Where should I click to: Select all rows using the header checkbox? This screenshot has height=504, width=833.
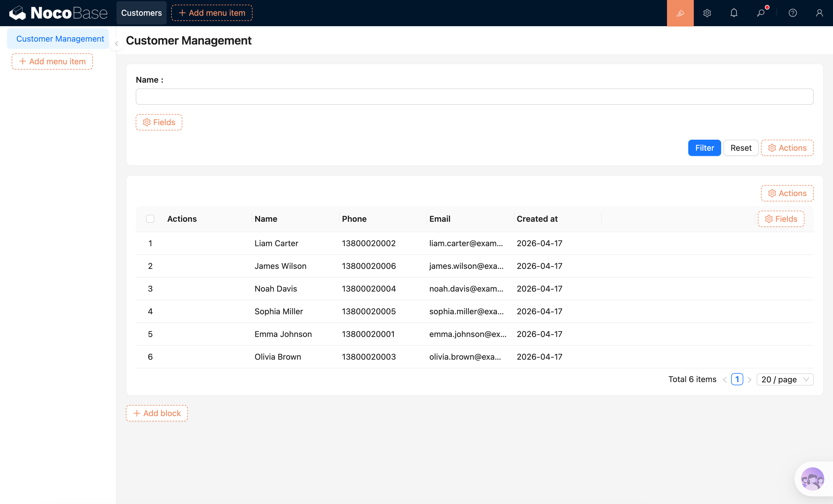tap(150, 219)
